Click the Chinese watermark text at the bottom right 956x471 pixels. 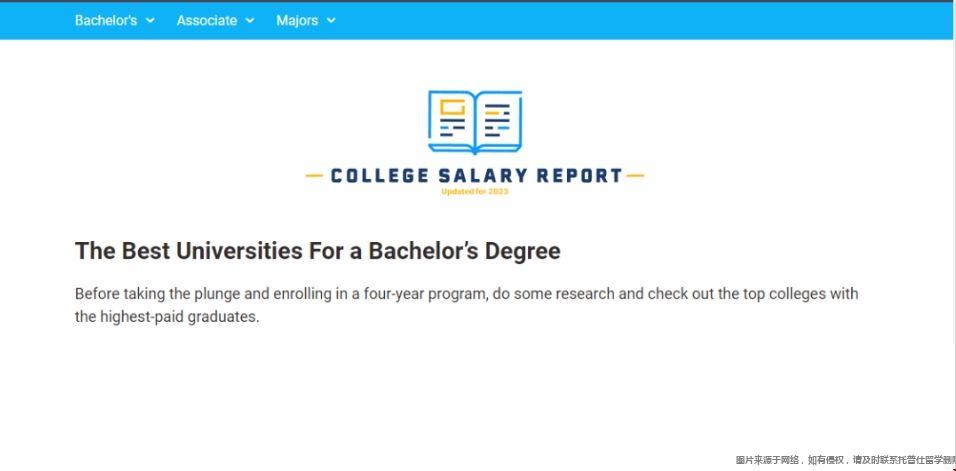[x=845, y=461]
